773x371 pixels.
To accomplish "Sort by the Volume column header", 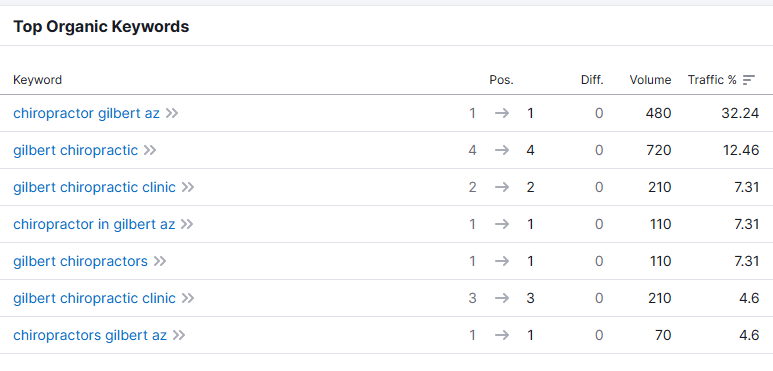I will tap(650, 80).
